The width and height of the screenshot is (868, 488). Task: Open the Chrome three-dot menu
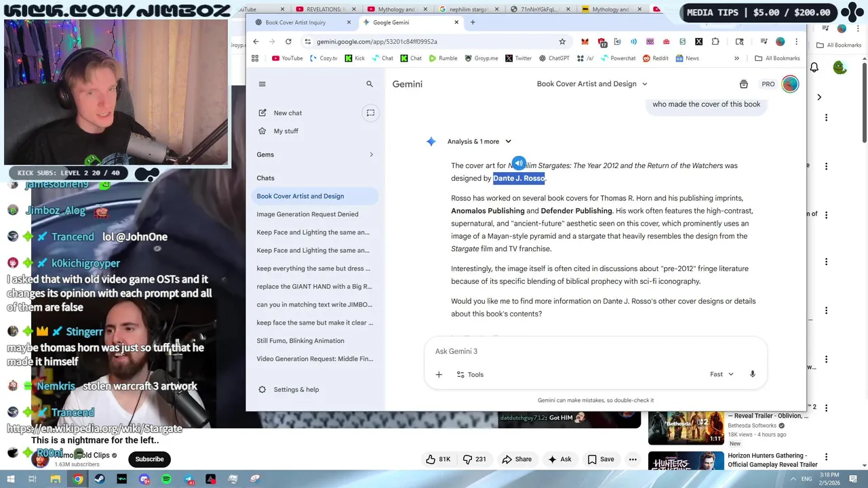point(796,41)
